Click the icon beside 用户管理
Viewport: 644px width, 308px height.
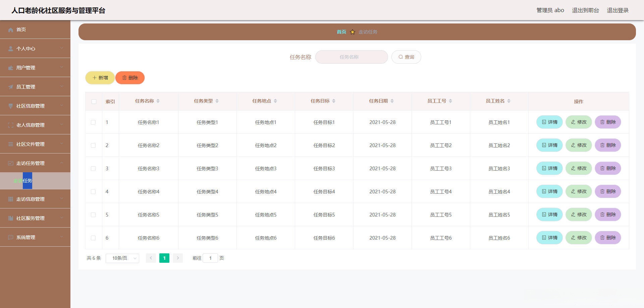click(x=11, y=68)
